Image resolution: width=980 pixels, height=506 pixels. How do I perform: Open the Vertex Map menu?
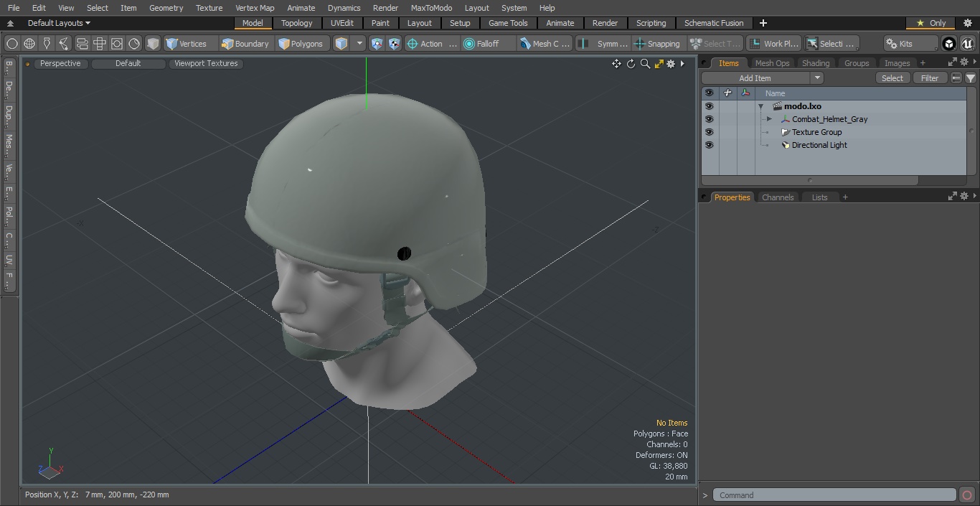click(255, 8)
